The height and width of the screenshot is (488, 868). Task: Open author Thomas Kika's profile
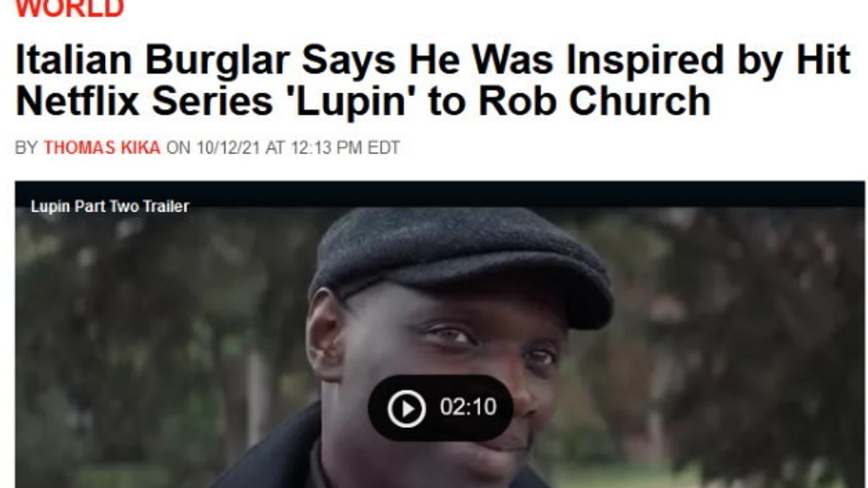(102, 148)
